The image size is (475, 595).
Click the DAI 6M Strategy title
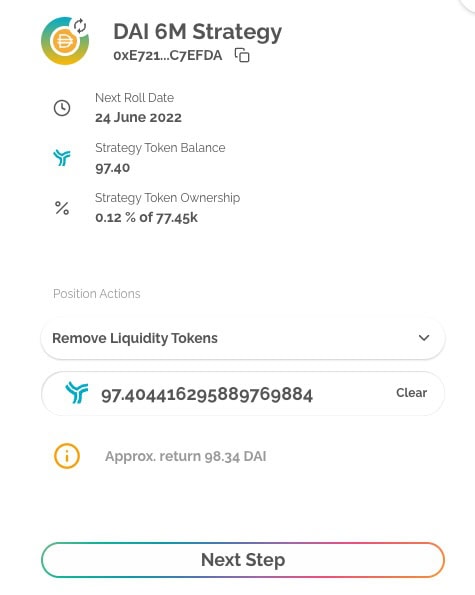197,32
